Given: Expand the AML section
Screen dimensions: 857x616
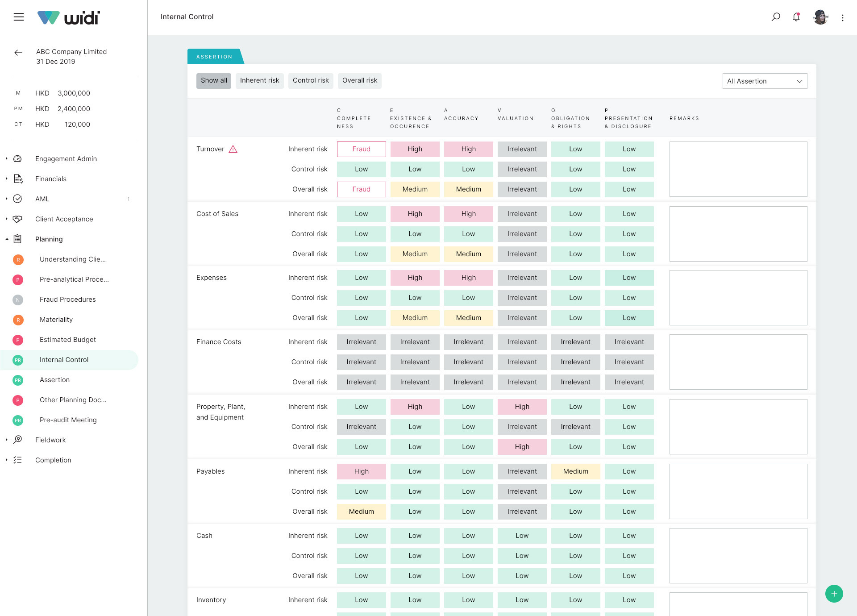Looking at the screenshot, I should click(x=7, y=199).
